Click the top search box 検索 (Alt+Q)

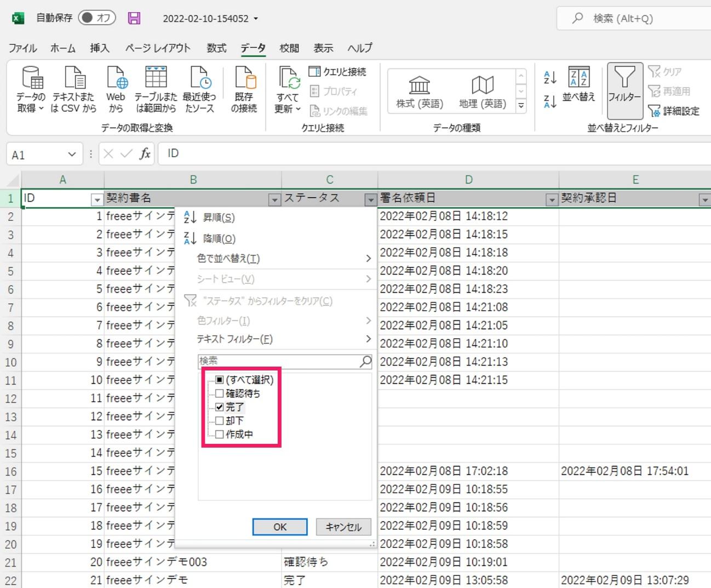(x=634, y=18)
